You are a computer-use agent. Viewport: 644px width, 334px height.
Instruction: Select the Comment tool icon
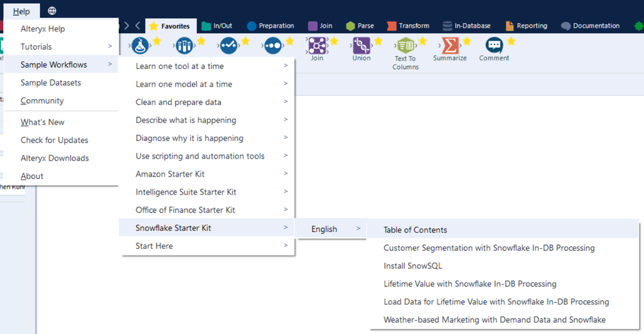click(x=494, y=45)
